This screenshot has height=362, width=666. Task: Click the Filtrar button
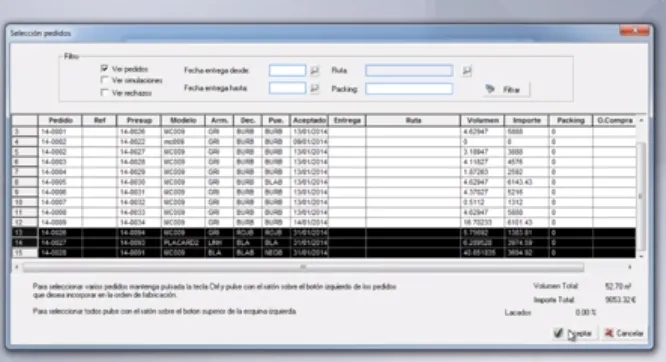pos(506,90)
